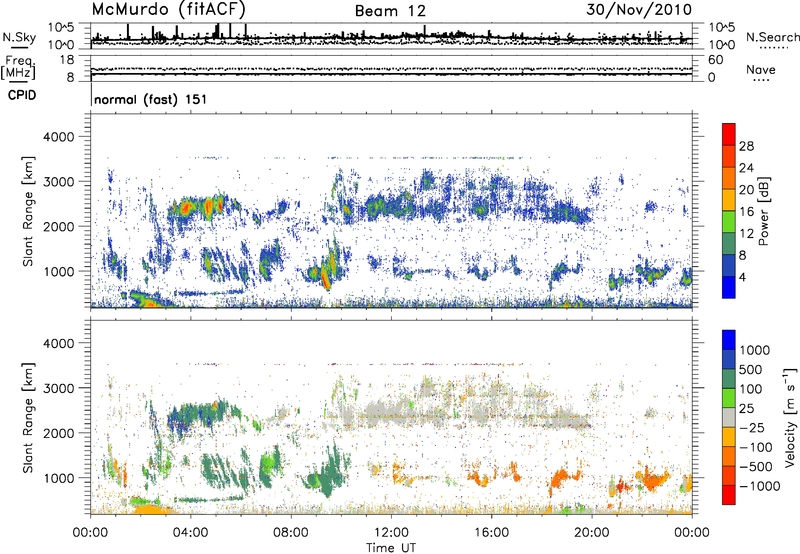Click the red segment of Power colorbar

pyautogui.click(x=729, y=134)
